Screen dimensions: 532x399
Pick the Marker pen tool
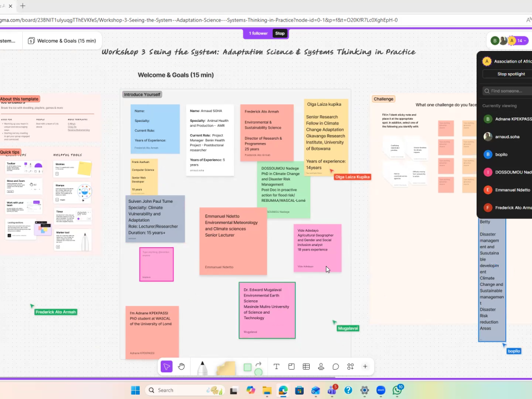[202, 367]
